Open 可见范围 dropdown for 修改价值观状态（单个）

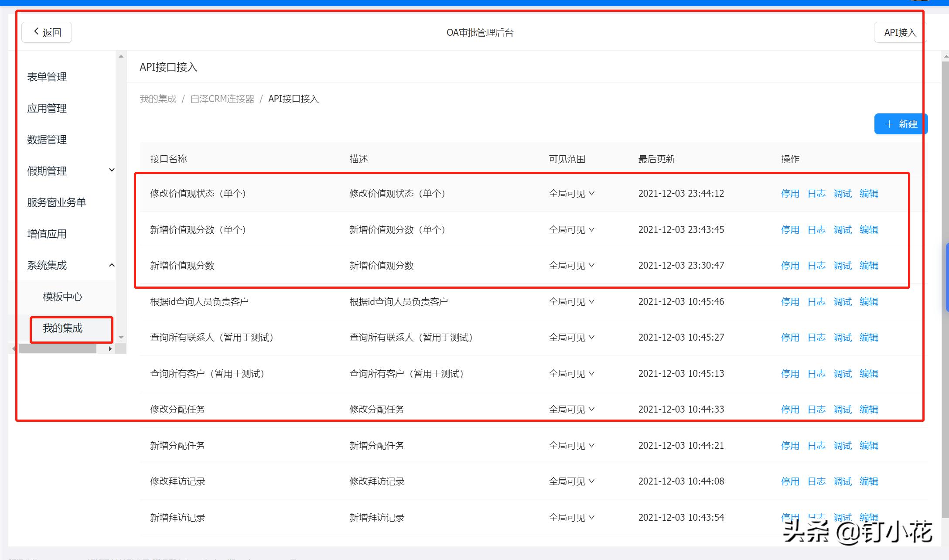[571, 193]
